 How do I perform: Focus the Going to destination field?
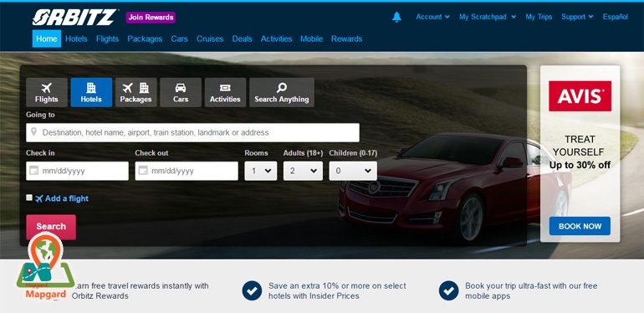coord(192,133)
